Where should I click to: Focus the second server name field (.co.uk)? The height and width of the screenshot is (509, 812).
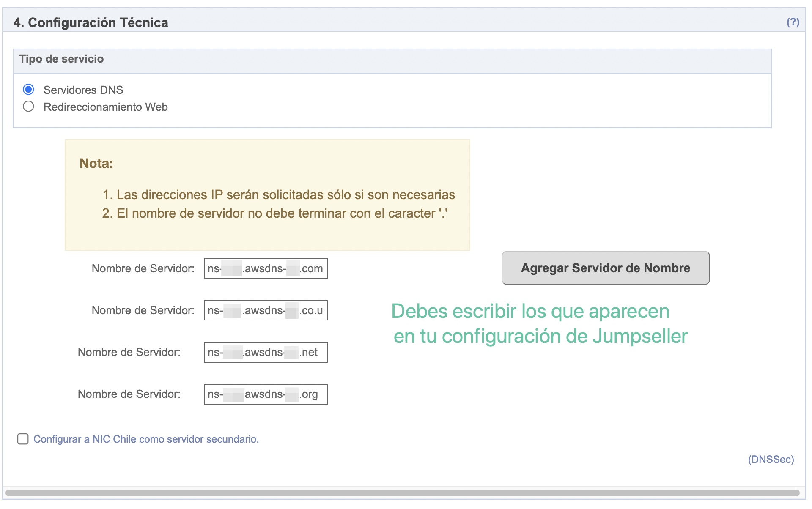(x=265, y=310)
